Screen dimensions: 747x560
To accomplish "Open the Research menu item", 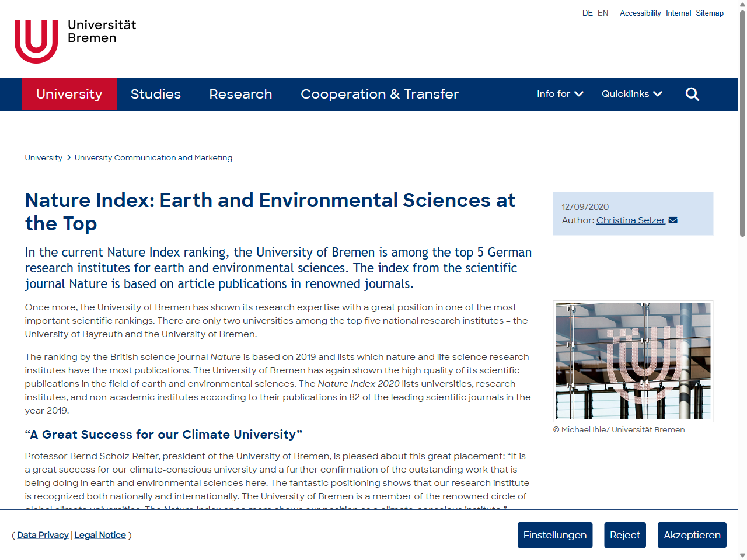I will point(241,94).
